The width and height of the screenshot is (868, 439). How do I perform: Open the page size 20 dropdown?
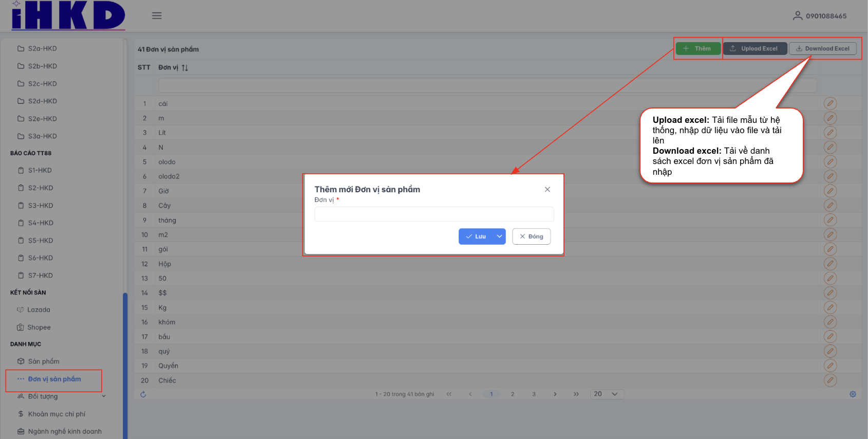coord(607,394)
